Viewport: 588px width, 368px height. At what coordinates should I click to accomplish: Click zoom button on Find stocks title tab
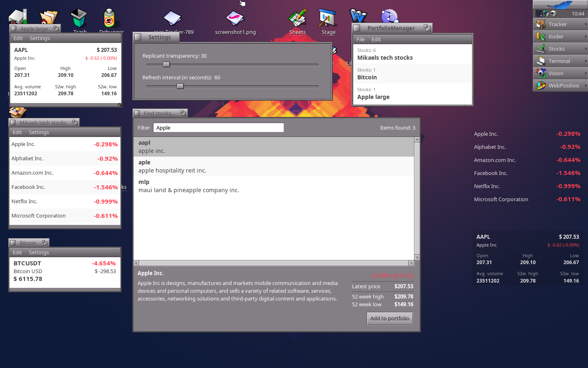click(183, 113)
